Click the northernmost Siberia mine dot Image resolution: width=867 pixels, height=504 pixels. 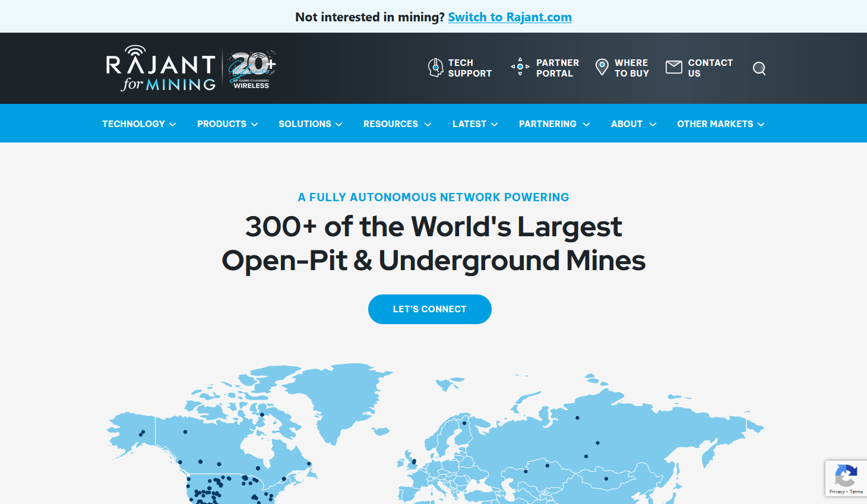pos(577,418)
